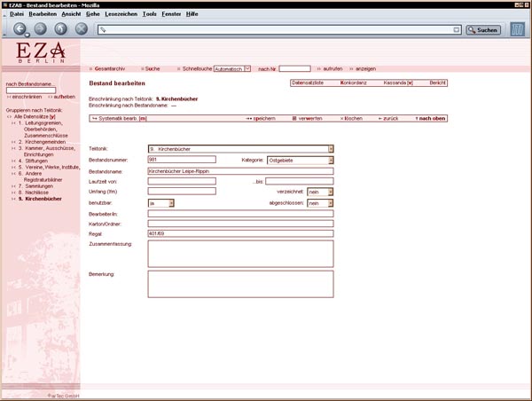532x401 pixels.
Task: Switch to the Datensatzliste tab
Action: [308, 83]
